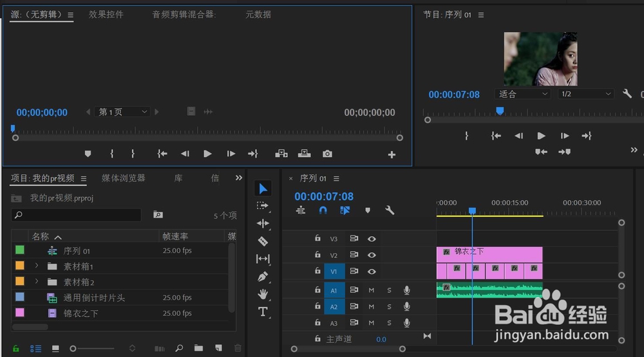This screenshot has height=357, width=644.
Task: Open the 第1页 page dropdown
Action: 122,112
